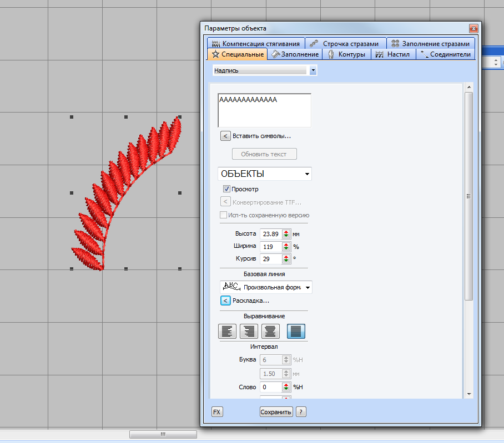Toggle the Исп-ть сохраненную версию checkbox

point(224,215)
